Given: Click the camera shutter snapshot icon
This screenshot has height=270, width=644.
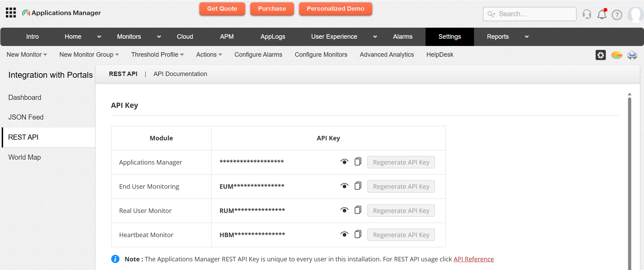Looking at the screenshot, I should pos(601,55).
